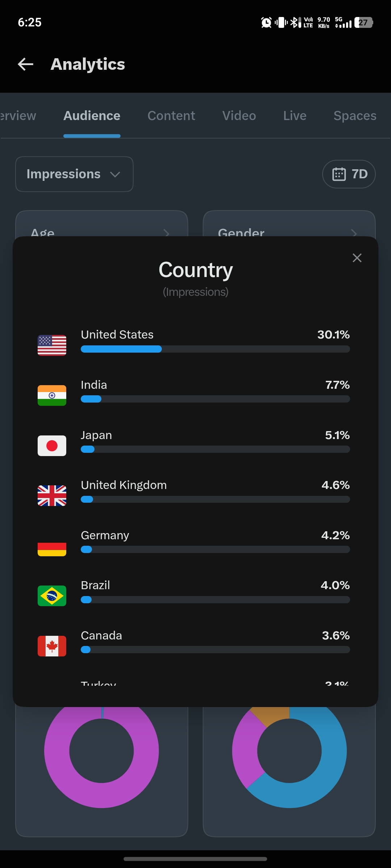Open the 7D date range picker
The width and height of the screenshot is (391, 868).
tap(349, 174)
